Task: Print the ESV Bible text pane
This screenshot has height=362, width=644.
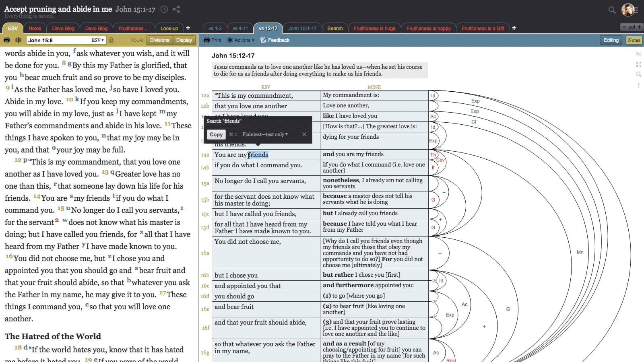Action: coord(6,40)
